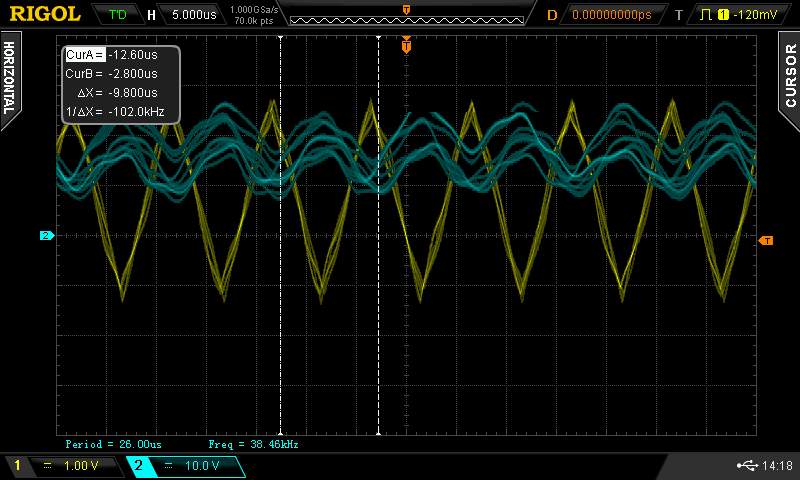
Task: Open the 5.000us horizontal timebase setting
Action: 192,15
